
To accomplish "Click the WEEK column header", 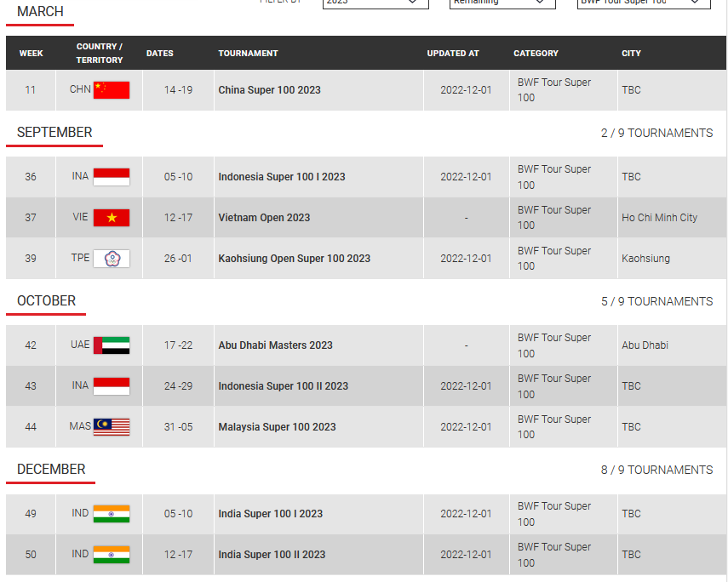I will tap(32, 54).
